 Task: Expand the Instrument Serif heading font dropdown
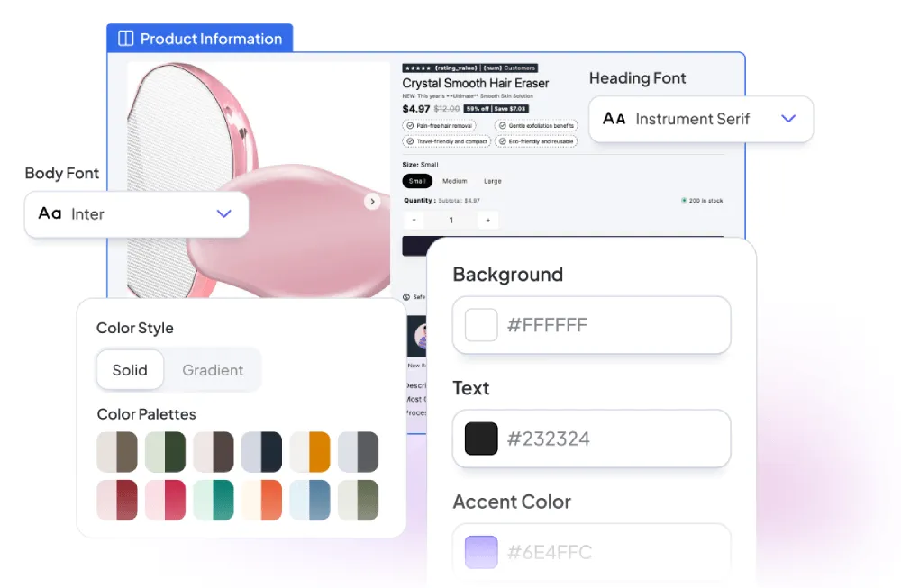pos(701,119)
